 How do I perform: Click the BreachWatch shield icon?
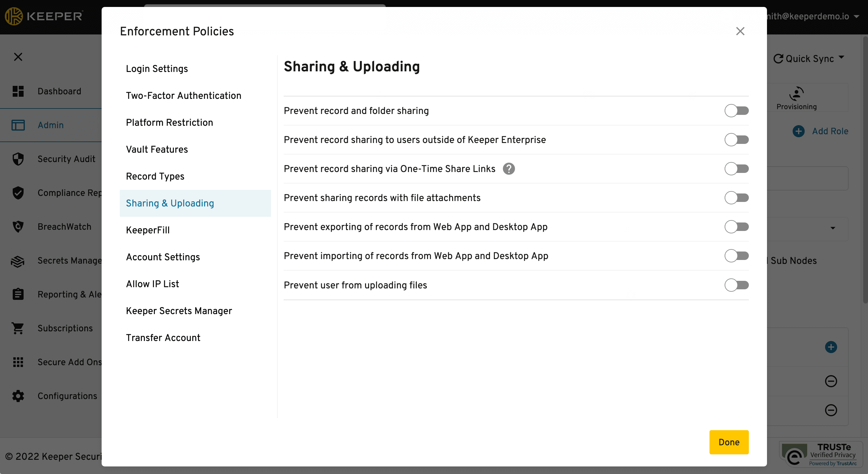[x=18, y=227]
